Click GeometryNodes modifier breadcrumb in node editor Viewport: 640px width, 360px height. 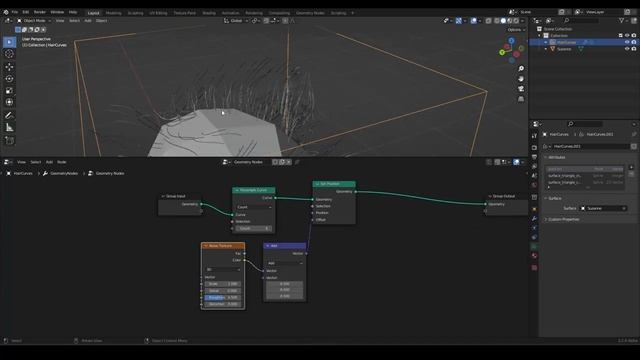(x=60, y=173)
